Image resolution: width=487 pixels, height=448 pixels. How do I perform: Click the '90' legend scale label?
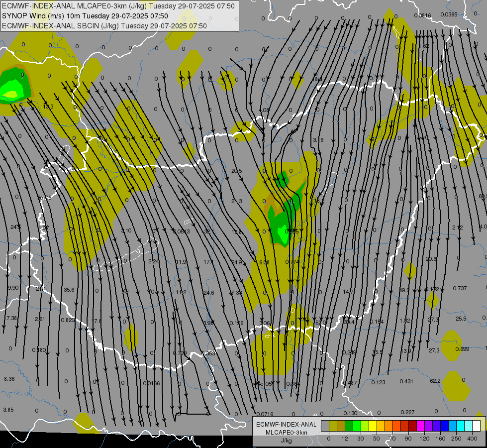tap(408, 439)
